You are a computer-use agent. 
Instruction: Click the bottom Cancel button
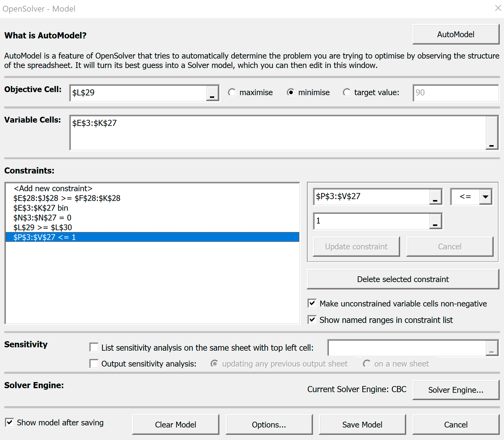pyautogui.click(x=456, y=425)
